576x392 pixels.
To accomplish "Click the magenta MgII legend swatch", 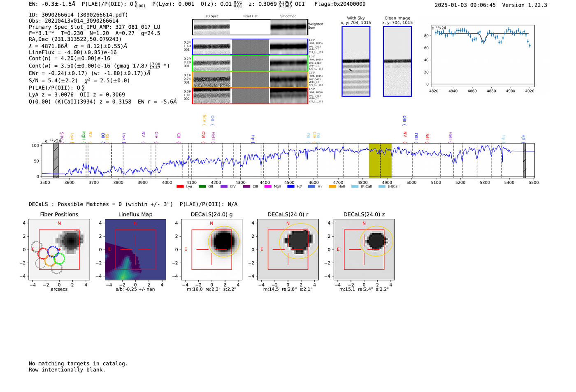I will (x=268, y=187).
